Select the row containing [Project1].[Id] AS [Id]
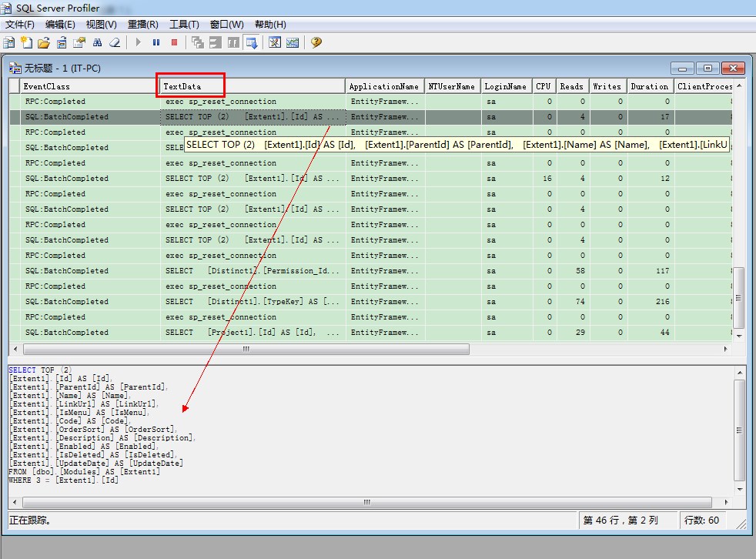The width and height of the screenshot is (756, 559). 371,333
